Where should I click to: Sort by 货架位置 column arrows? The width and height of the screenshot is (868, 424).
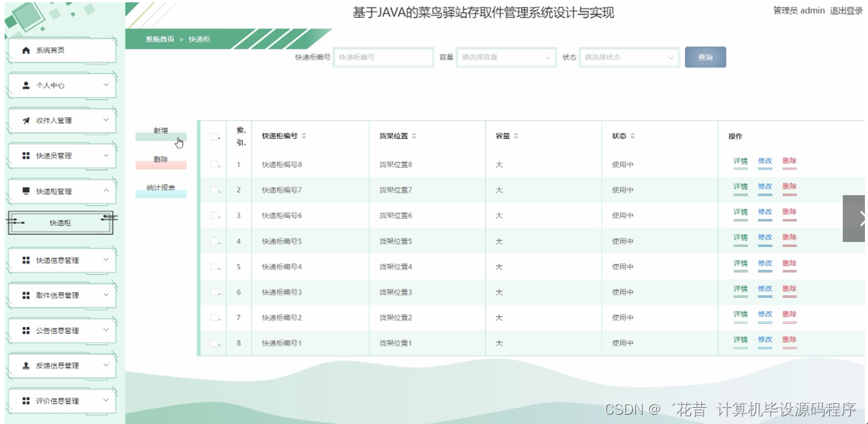tap(414, 136)
